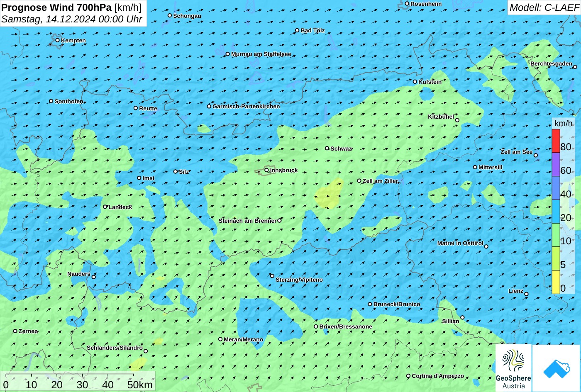
Task: Click the Zell am See marker
Action: pyautogui.click(x=535, y=155)
